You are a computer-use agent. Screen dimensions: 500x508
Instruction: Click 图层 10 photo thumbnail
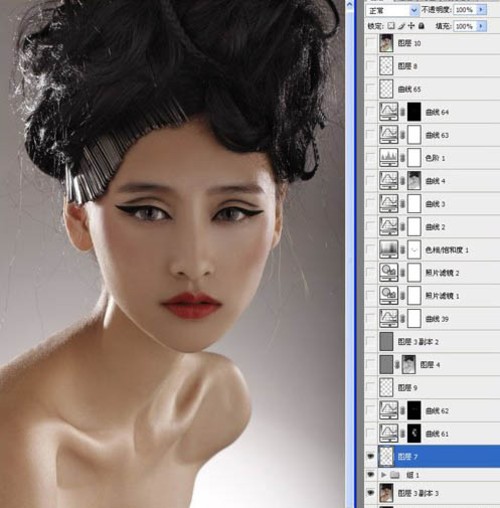click(x=386, y=43)
